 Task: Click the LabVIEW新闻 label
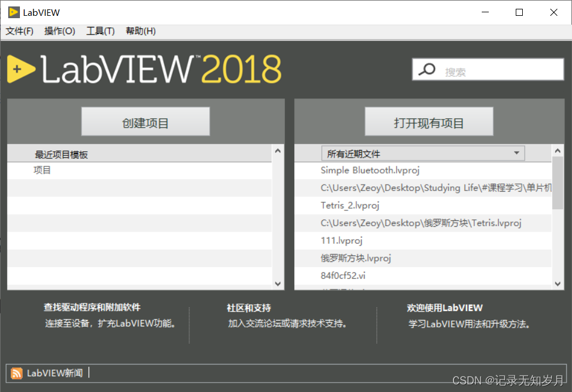[55, 373]
